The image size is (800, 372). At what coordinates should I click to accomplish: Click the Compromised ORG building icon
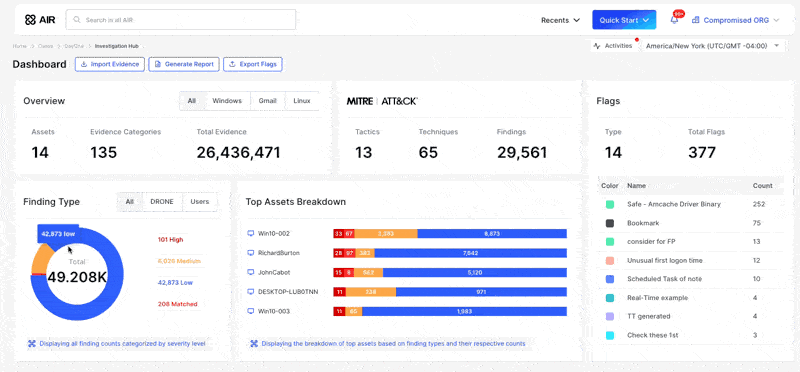pyautogui.click(x=695, y=20)
